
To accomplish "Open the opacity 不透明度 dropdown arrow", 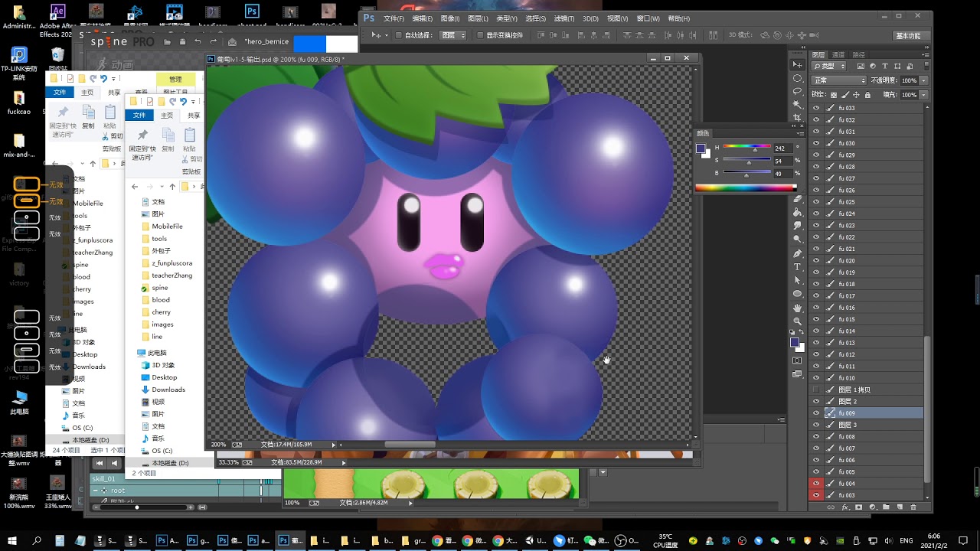I will pos(924,80).
